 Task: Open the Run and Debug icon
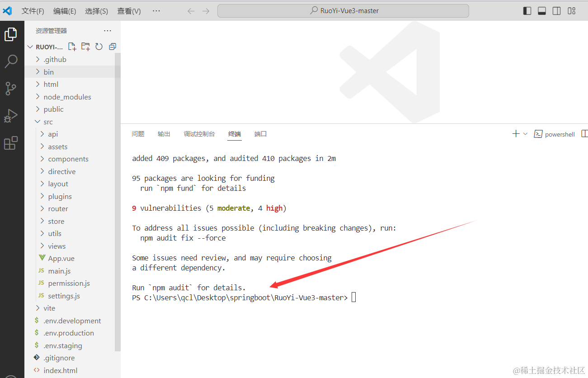click(11, 116)
